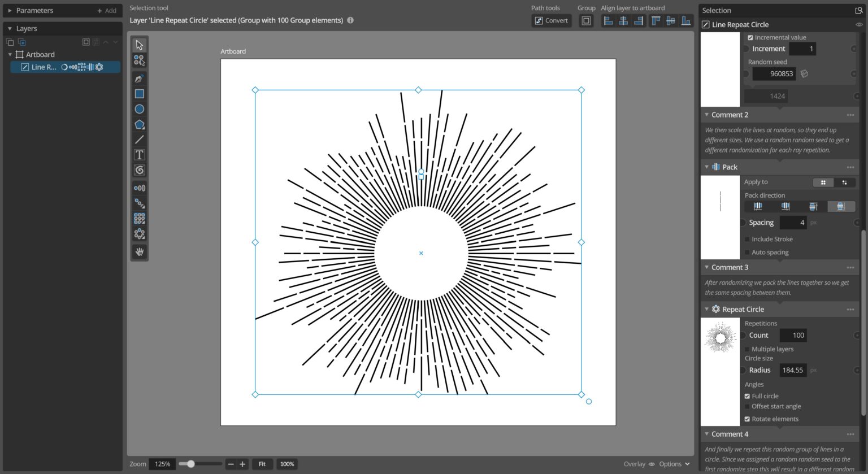This screenshot has width=868, height=474.
Task: Click the dice icon to randomize the seed
Action: [804, 73]
